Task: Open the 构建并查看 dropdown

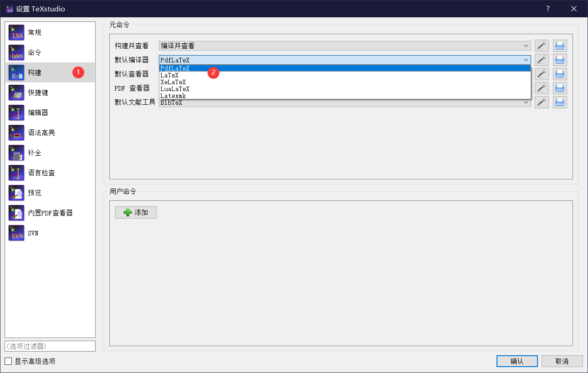Action: [345, 46]
